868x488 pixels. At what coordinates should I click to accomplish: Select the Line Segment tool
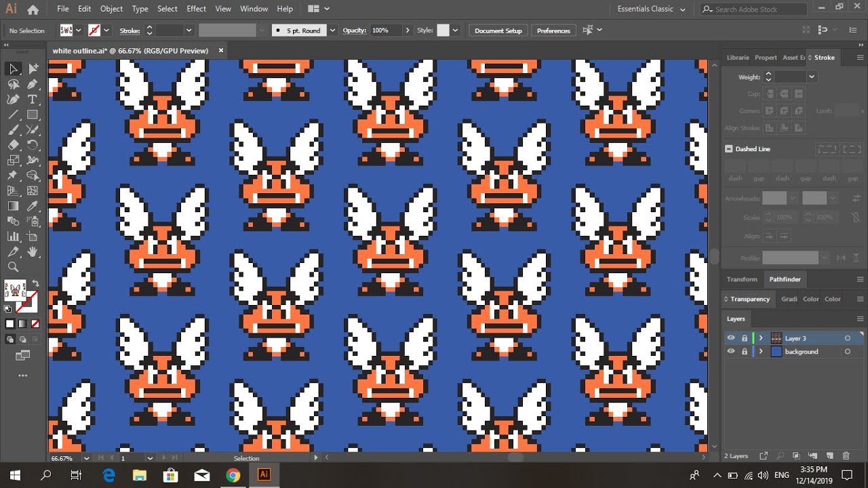[x=14, y=115]
